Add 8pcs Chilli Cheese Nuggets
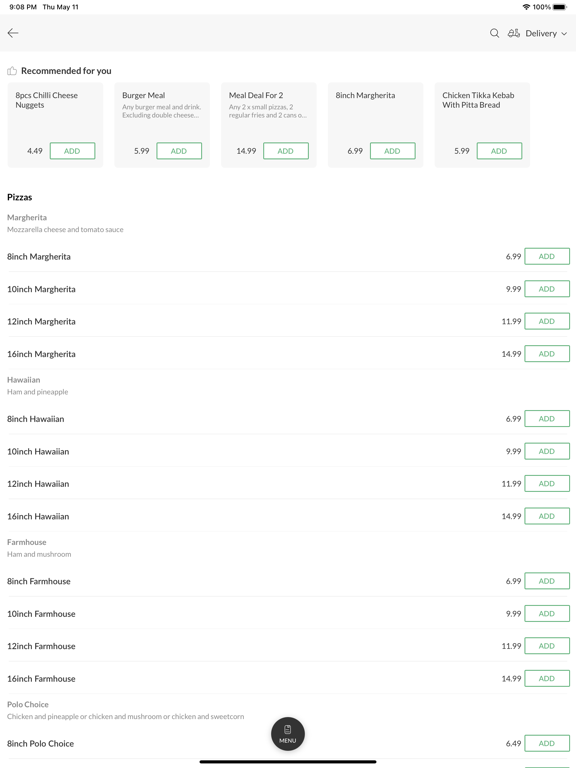Viewport: 576px width, 768px height. pos(72,151)
